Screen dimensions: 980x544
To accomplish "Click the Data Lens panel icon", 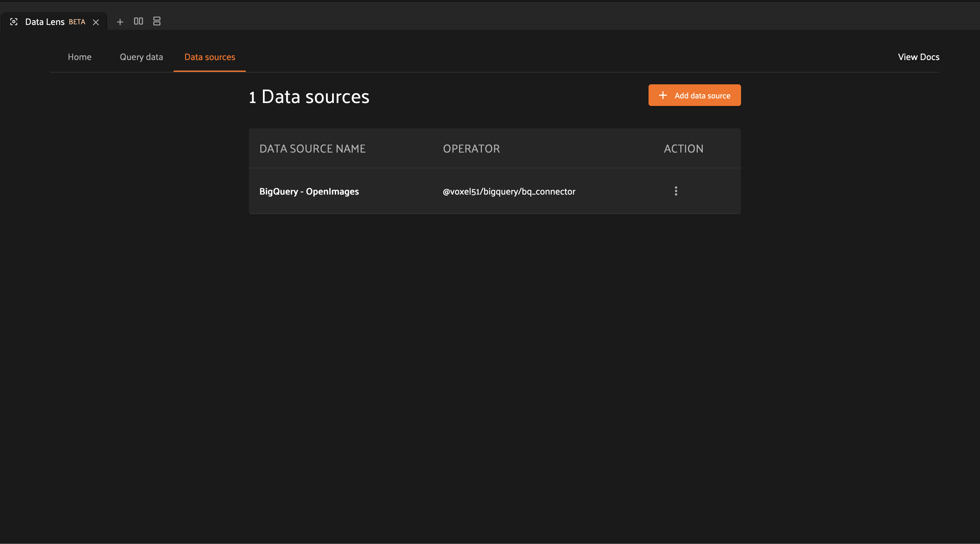I will 14,22.
